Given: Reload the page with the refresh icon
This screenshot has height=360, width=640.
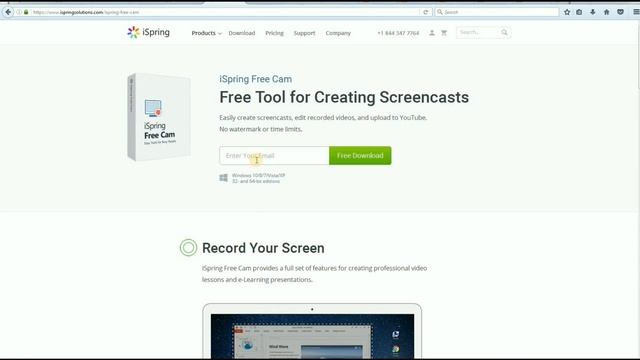Looking at the screenshot, I should click(425, 12).
